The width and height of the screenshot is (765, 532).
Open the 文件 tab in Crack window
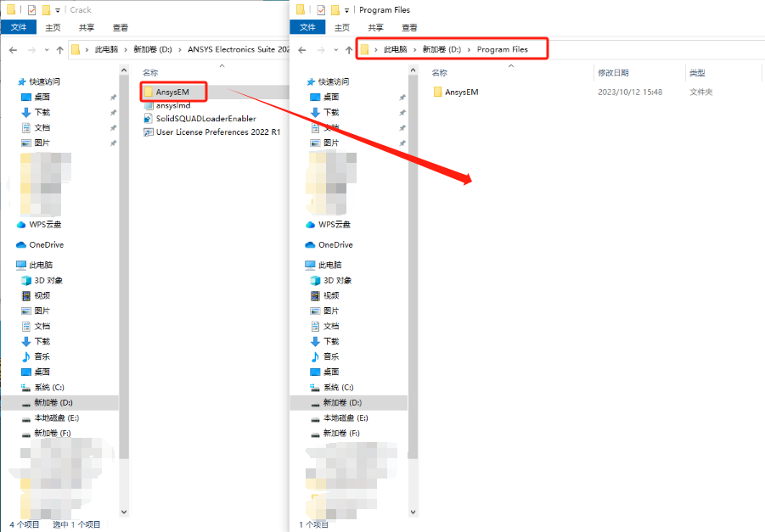19,27
